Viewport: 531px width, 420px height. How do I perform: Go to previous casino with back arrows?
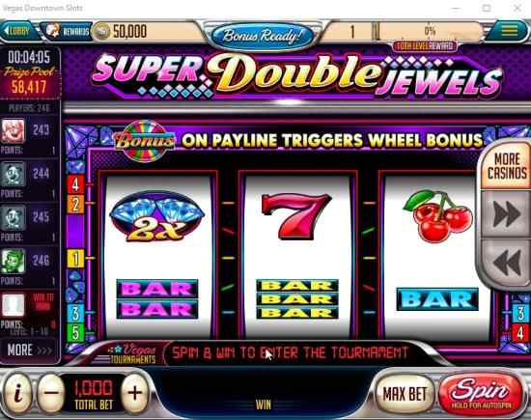[506, 263]
